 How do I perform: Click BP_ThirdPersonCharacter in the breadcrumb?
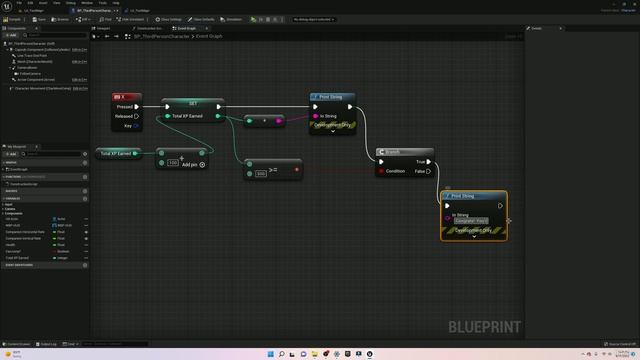coord(162,36)
